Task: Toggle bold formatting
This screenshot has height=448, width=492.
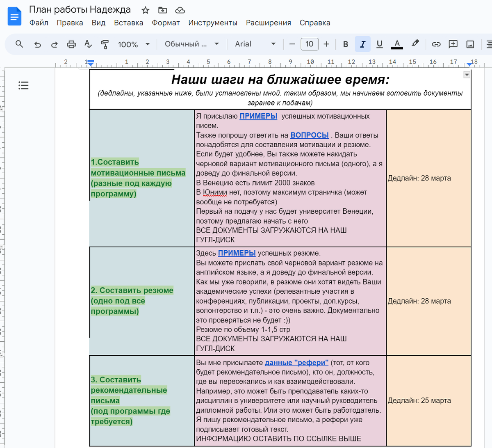Action: (346, 44)
